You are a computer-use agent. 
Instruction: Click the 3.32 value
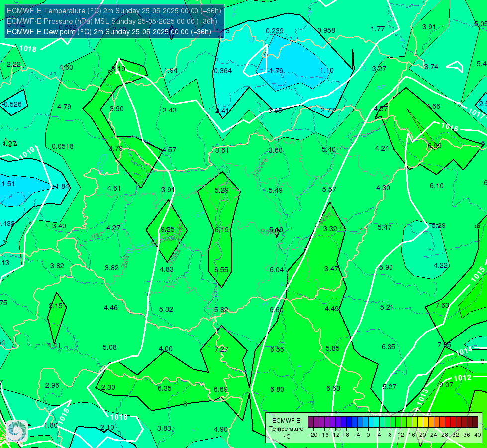coord(330,229)
